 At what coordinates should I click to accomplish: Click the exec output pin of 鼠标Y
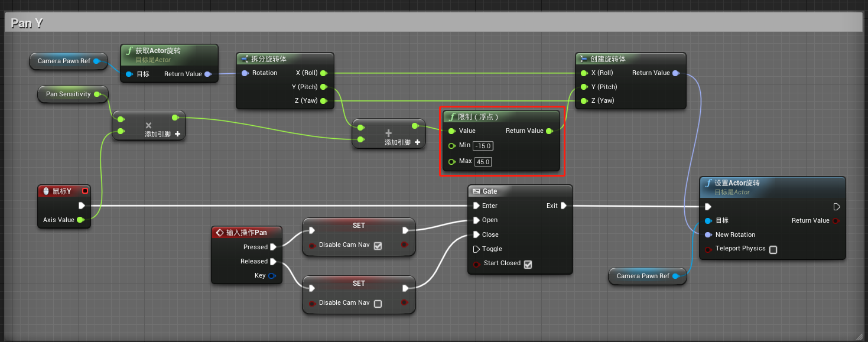(82, 206)
